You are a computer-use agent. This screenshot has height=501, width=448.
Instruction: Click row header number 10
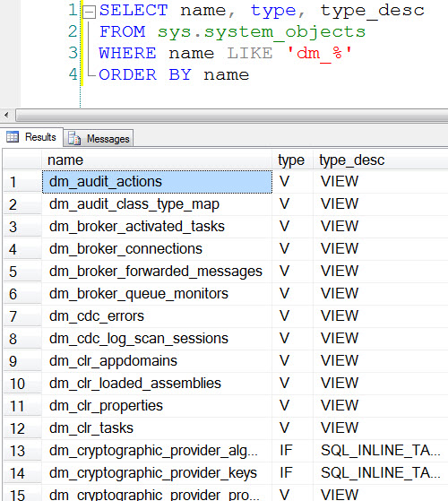point(22,383)
